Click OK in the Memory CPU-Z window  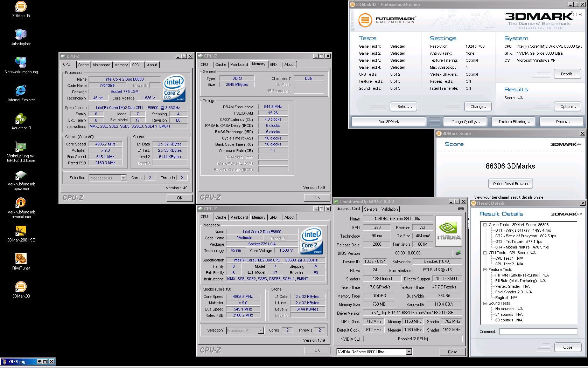[317, 198]
